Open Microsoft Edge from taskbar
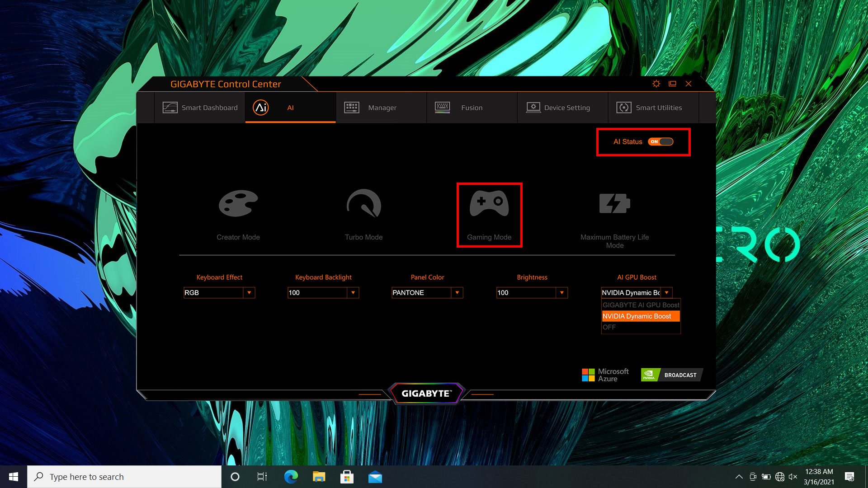868x488 pixels. coord(291,477)
